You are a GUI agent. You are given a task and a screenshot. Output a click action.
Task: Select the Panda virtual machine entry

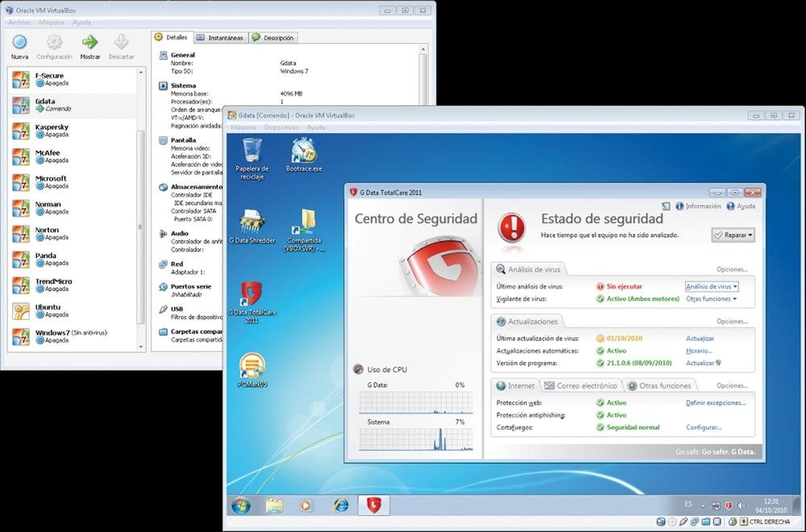tap(73, 260)
